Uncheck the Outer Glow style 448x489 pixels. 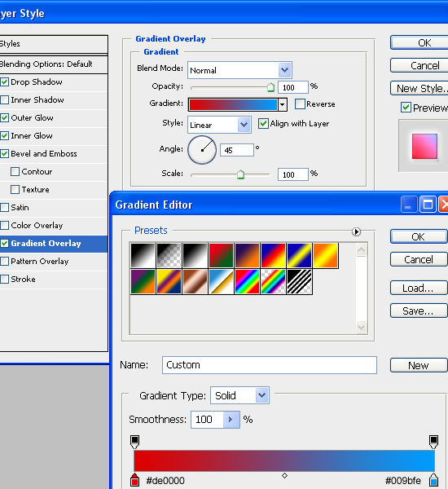4,118
